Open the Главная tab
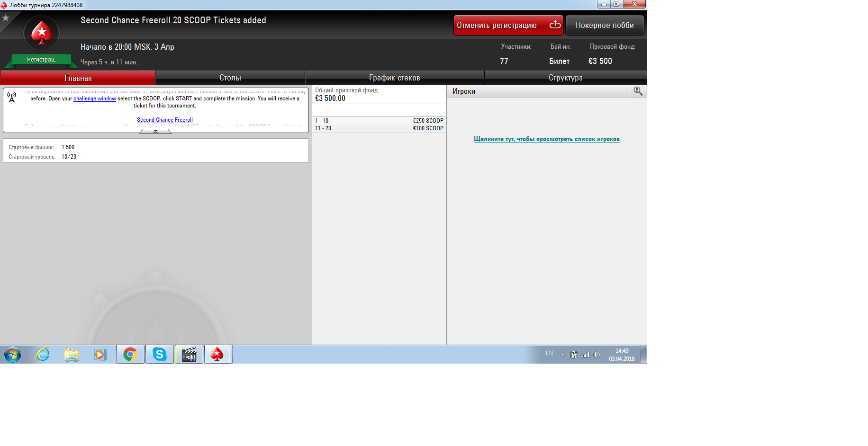 (x=78, y=78)
